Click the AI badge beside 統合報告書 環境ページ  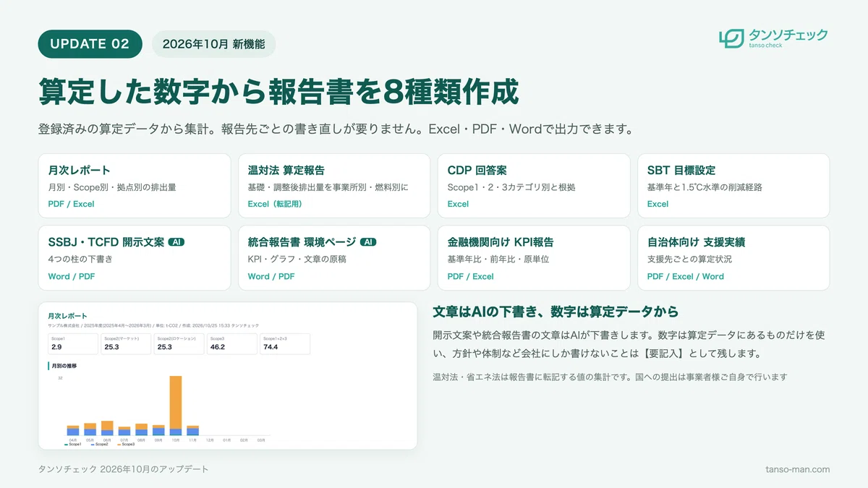click(368, 242)
